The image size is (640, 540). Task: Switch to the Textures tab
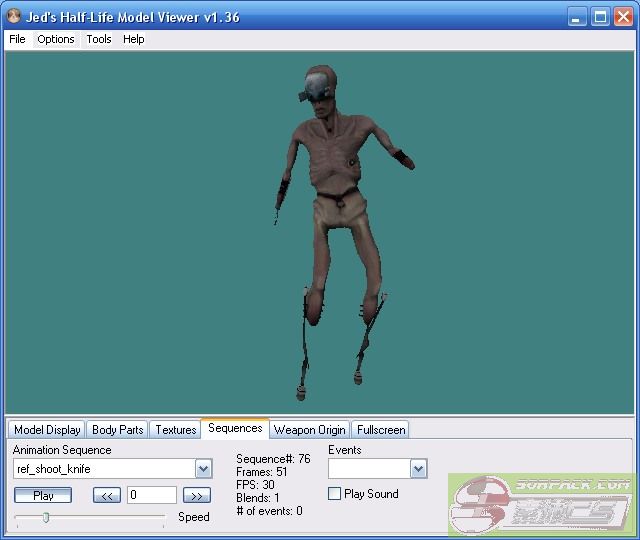click(175, 430)
